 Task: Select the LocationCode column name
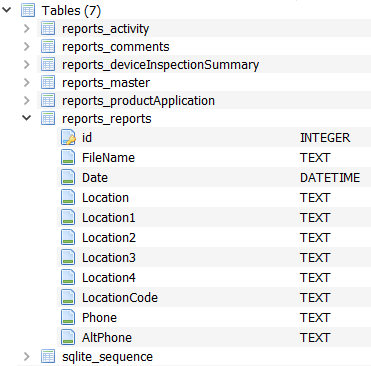point(120,297)
